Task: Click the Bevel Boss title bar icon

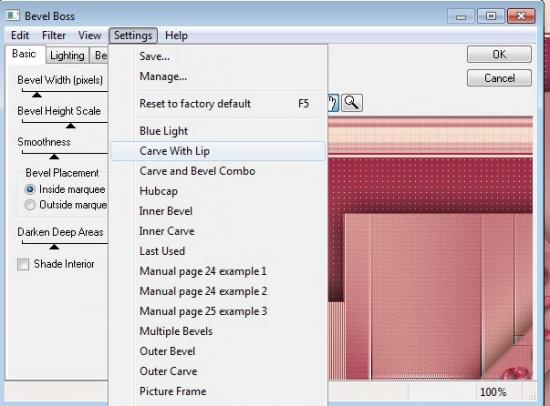Action: click(13, 15)
